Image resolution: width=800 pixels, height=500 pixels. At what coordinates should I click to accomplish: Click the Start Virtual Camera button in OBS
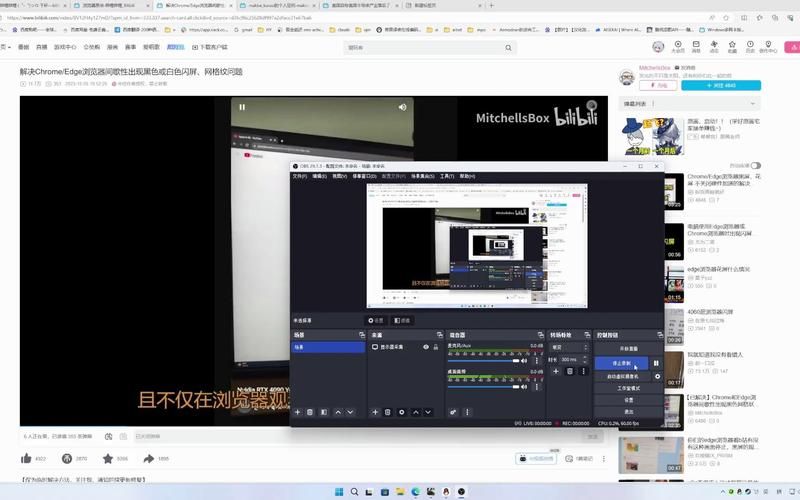tap(622, 377)
